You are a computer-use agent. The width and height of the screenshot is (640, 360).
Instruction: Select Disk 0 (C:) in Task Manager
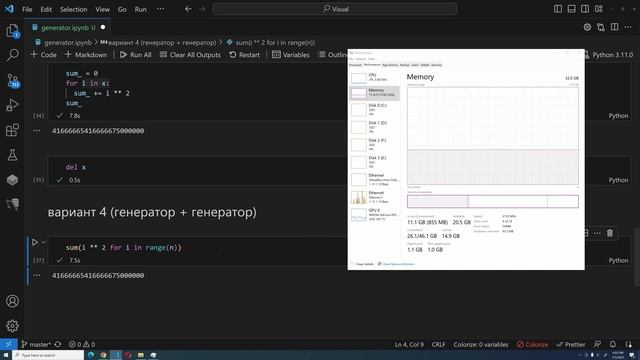click(x=375, y=109)
